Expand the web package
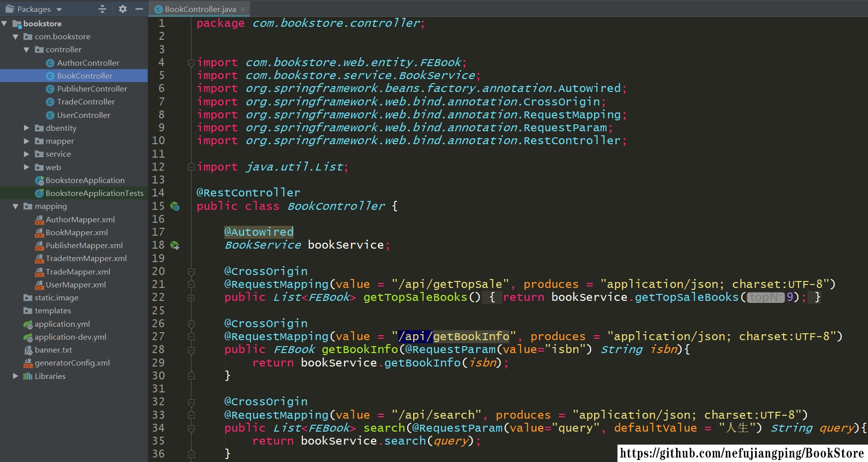The image size is (868, 462). click(26, 167)
